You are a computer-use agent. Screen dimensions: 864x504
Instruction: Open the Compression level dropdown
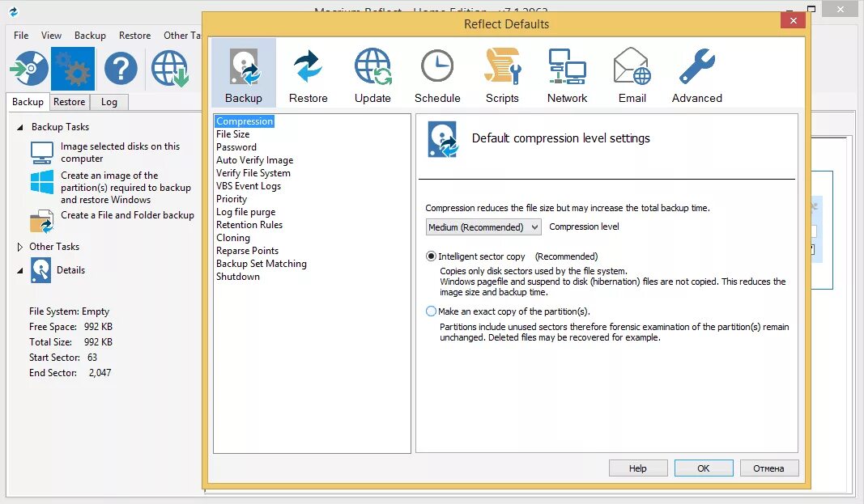point(483,227)
